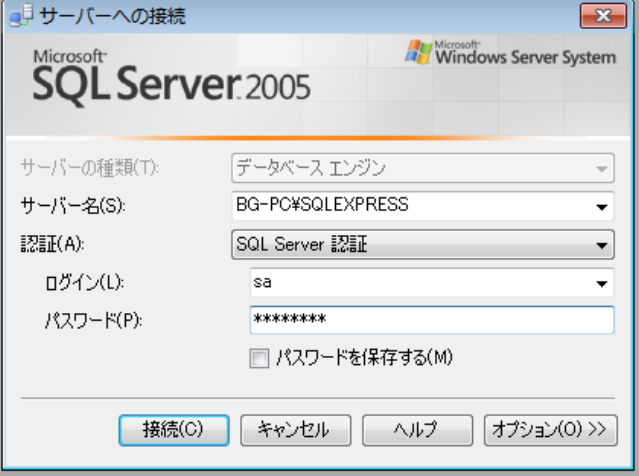
Task: Enable the パスワードを保存する(M) checkbox
Action: (259, 359)
